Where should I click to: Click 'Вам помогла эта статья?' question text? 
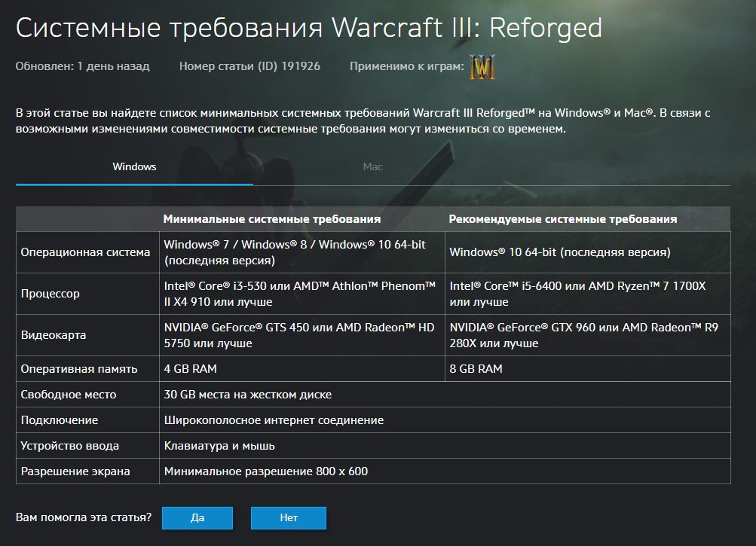84,517
